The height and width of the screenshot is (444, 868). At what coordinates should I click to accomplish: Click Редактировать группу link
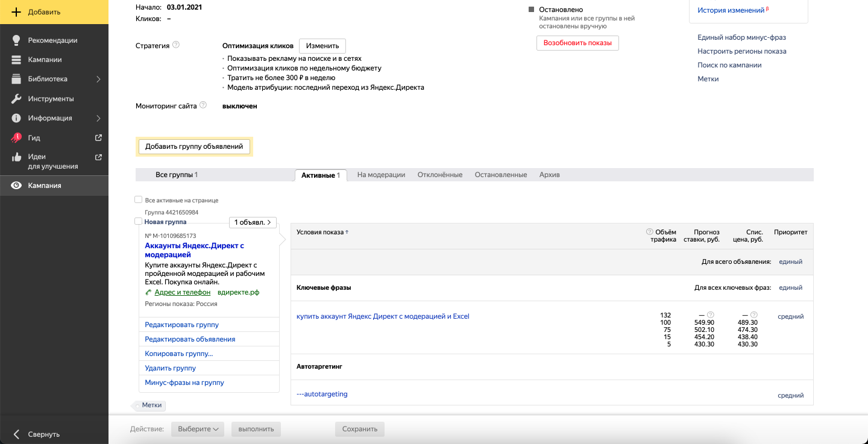(x=181, y=325)
